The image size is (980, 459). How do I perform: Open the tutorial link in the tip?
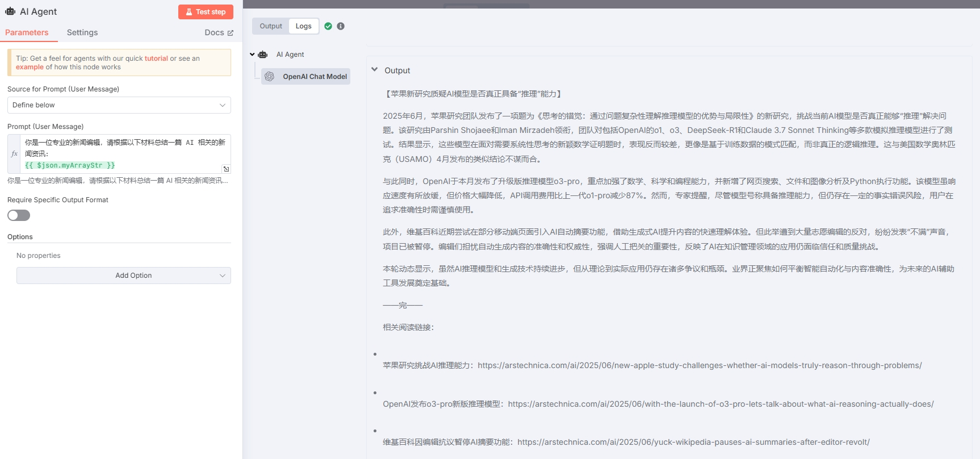156,59
